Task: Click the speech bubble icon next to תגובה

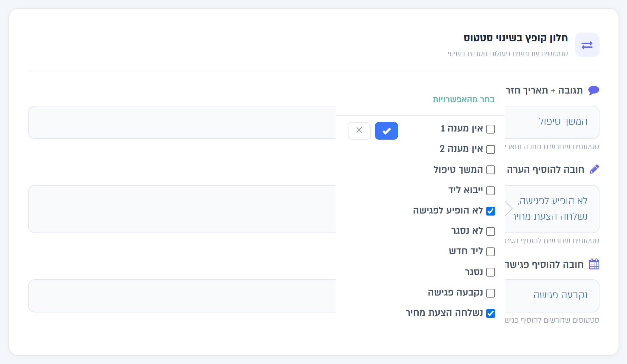Action: point(594,90)
